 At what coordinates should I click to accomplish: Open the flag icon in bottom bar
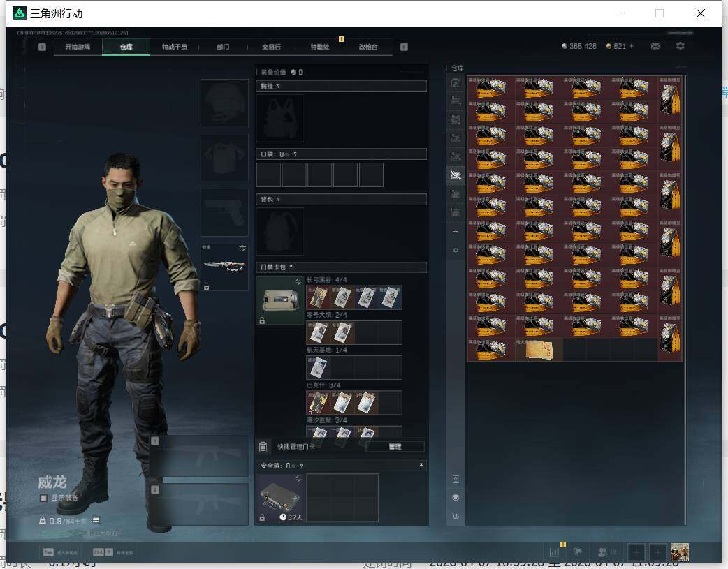578,552
